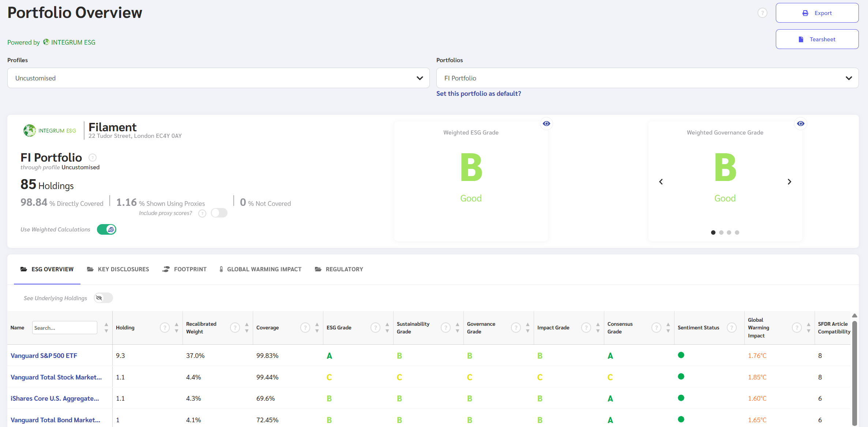The width and height of the screenshot is (868, 427).
Task: Open the Tearsheet document
Action: tap(817, 39)
